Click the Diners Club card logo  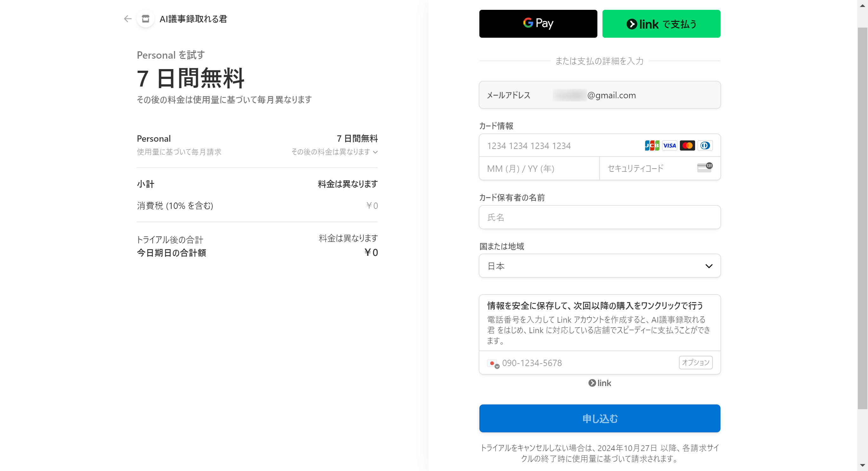pyautogui.click(x=705, y=145)
